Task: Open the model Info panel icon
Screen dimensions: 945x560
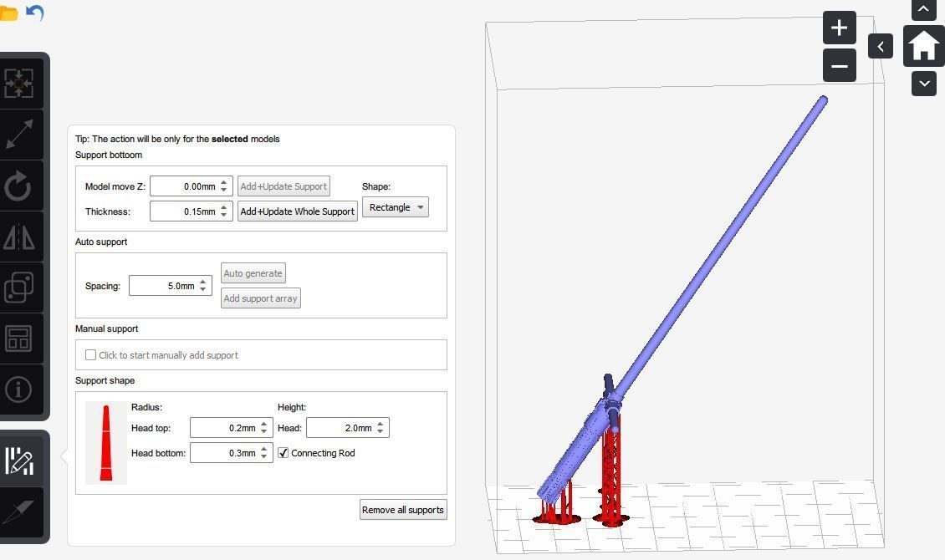Action: pyautogui.click(x=18, y=389)
